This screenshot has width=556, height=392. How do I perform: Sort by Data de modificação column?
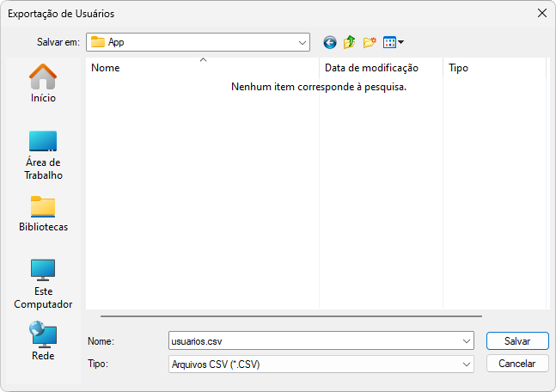[x=378, y=68]
